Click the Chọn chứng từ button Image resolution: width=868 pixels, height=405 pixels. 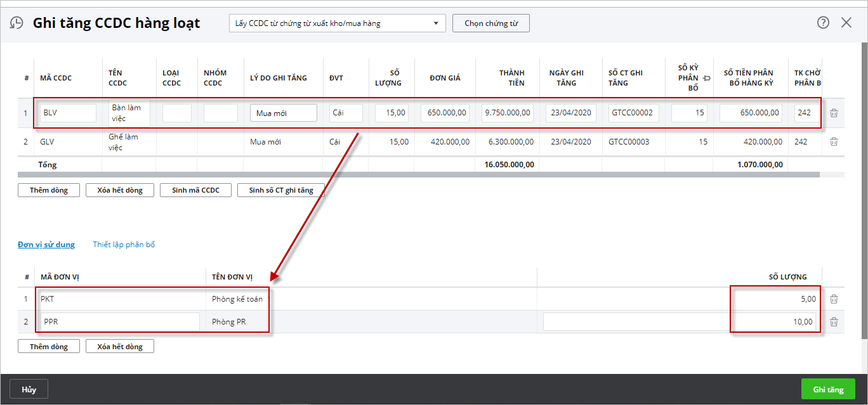point(491,23)
